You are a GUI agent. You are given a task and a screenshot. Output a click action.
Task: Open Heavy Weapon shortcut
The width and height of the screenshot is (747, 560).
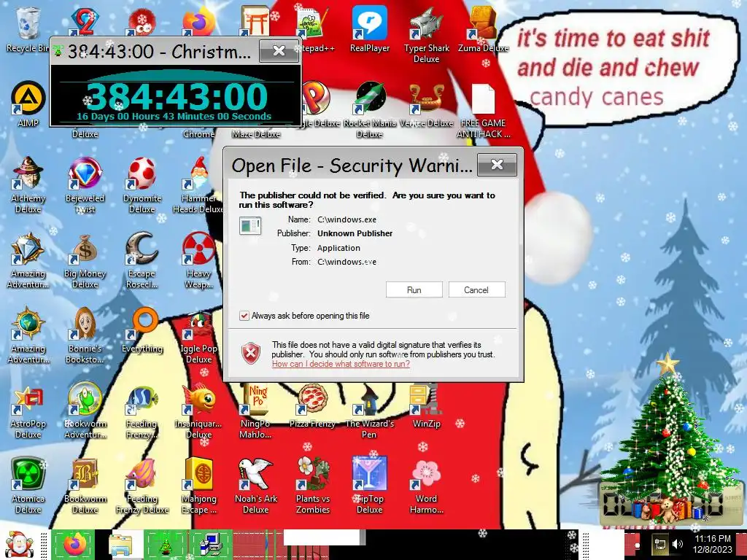(198, 260)
